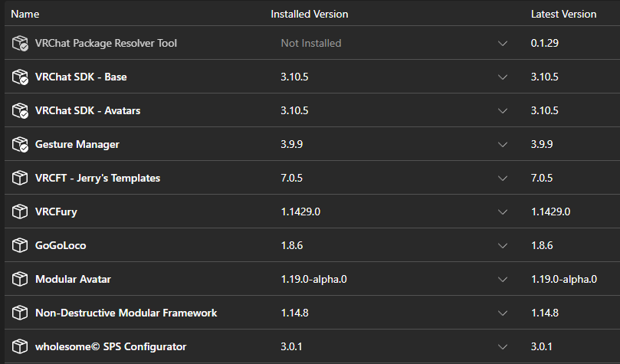Viewport: 620px width, 364px height.
Task: Click the Modular Avatar package icon
Action: pos(20,279)
